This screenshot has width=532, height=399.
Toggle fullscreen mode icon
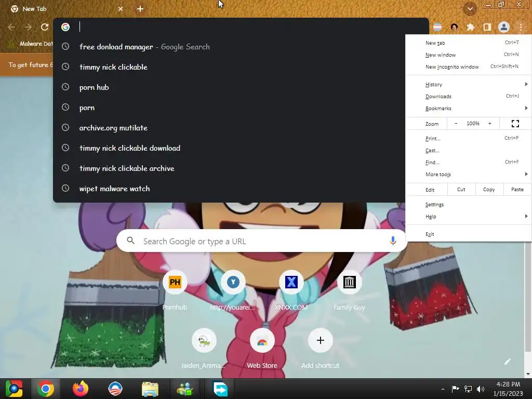pyautogui.click(x=515, y=124)
